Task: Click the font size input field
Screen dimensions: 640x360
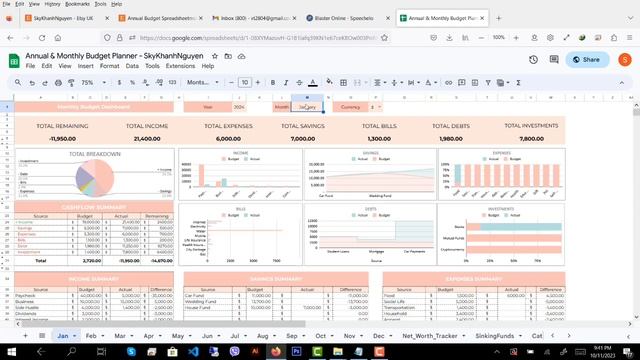Action: pos(244,82)
